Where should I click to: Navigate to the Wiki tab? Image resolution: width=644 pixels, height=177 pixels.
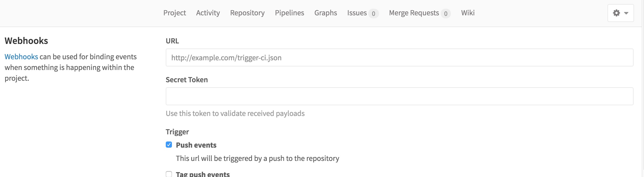(468, 13)
